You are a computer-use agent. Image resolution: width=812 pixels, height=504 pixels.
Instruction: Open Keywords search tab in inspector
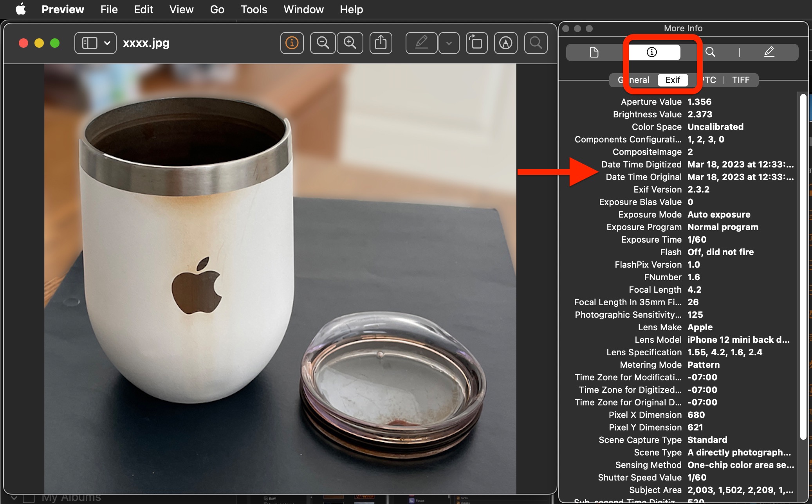[x=710, y=52]
